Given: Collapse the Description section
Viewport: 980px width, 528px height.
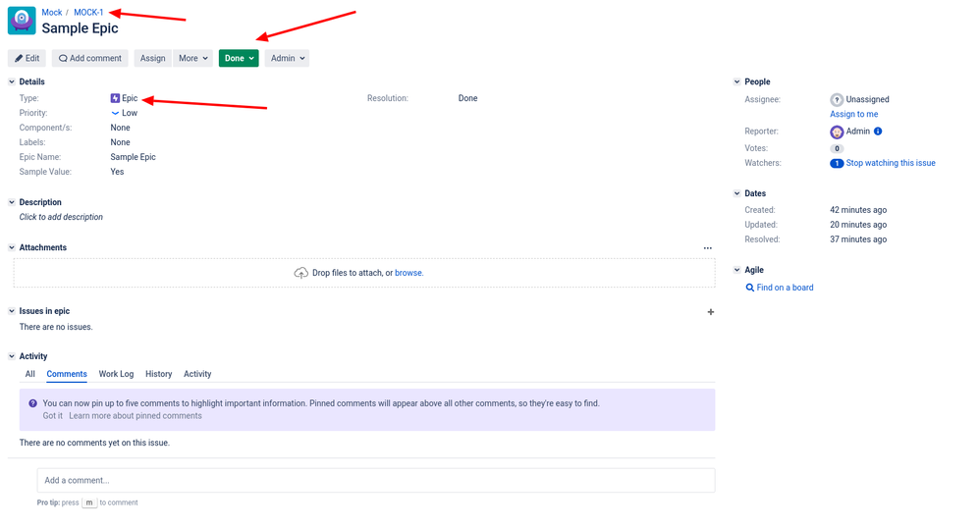Looking at the screenshot, I should pyautogui.click(x=11, y=202).
